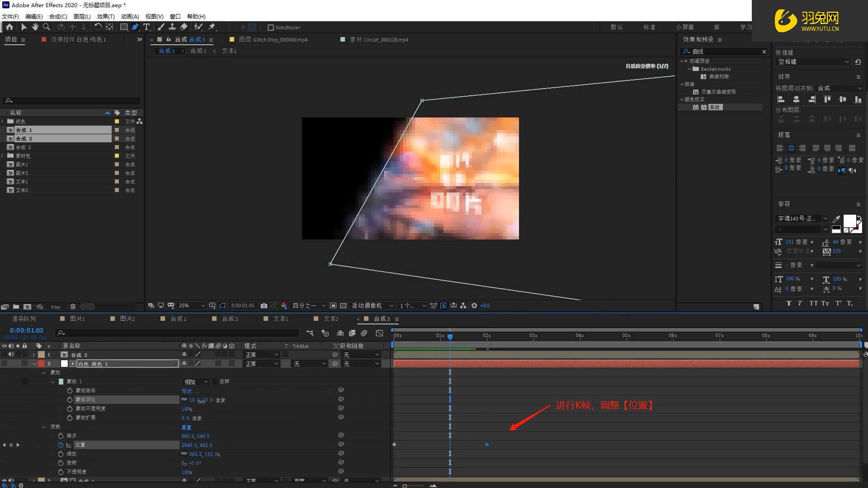Select the Zoom magnifier tool
Viewport: 868px width, 488px height.
coord(46,27)
